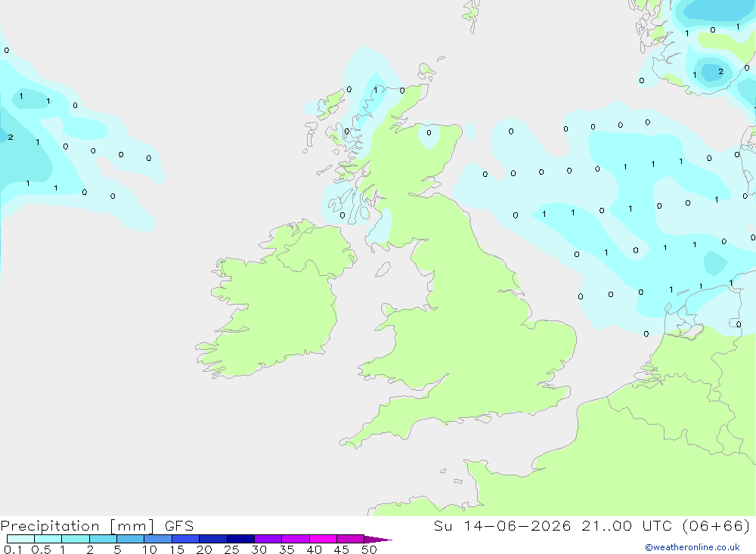Click the '0' value over northeast Scotland land
Image resolution: width=756 pixels, height=554 pixels.
tap(429, 132)
